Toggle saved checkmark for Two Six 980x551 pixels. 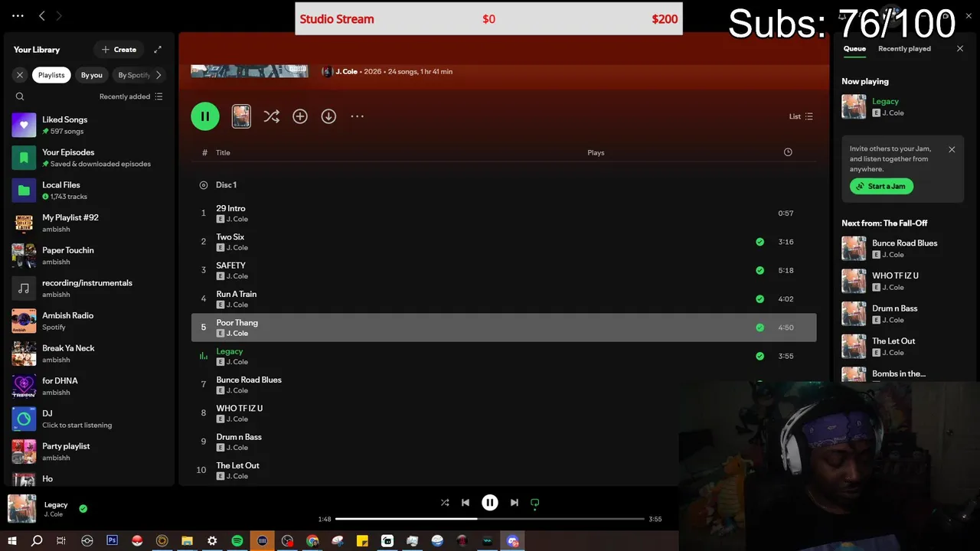pyautogui.click(x=759, y=242)
